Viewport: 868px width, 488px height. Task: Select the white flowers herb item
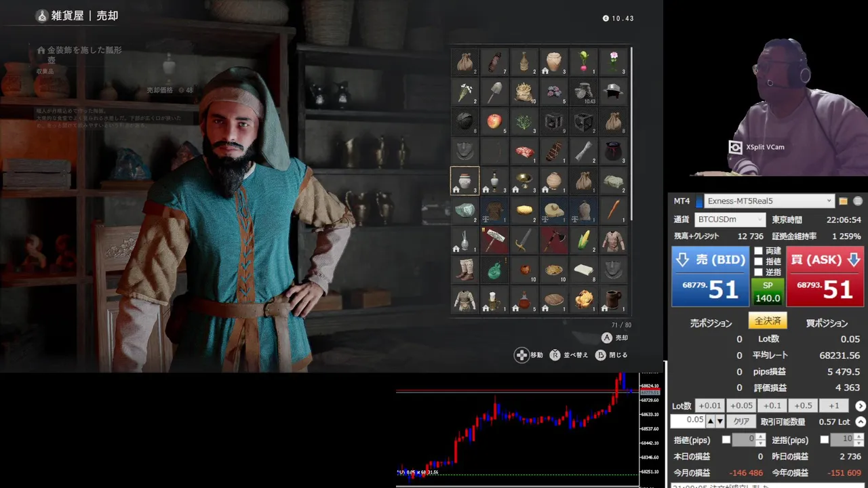[465, 91]
